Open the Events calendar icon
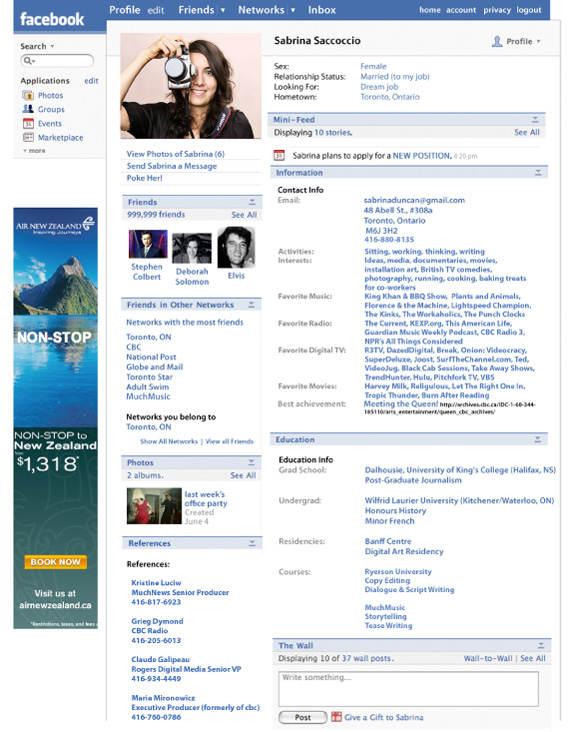This screenshot has width=575, height=732. (28, 124)
